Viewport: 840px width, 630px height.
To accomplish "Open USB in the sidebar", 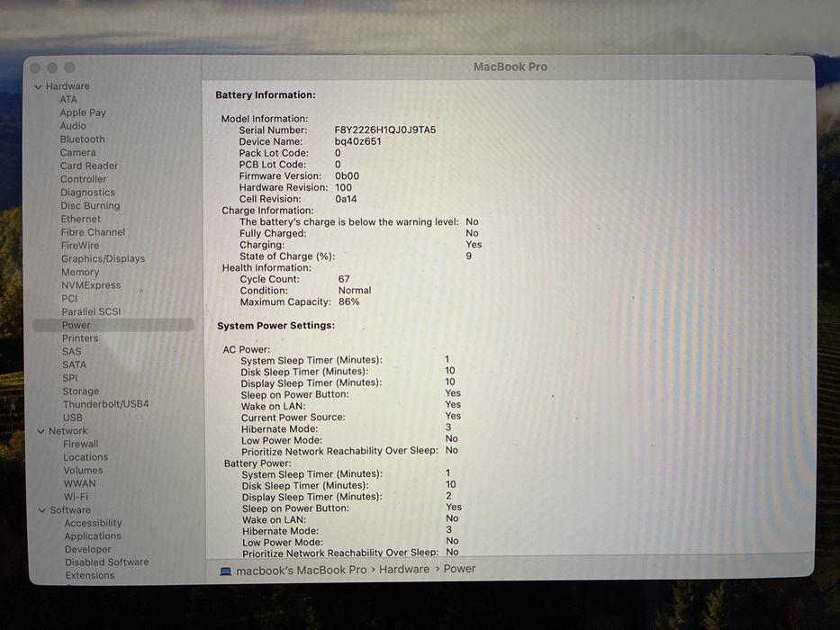I will (73, 418).
